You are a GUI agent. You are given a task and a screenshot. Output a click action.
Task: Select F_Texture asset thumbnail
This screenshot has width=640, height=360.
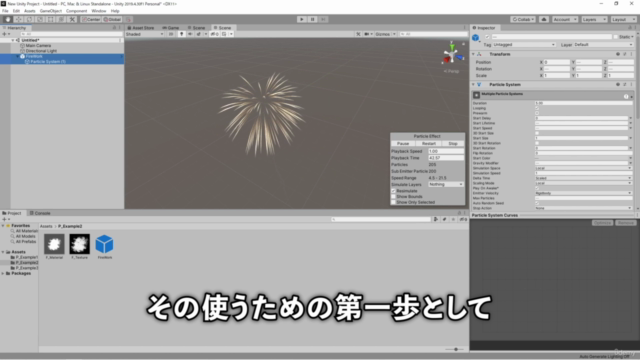80,244
